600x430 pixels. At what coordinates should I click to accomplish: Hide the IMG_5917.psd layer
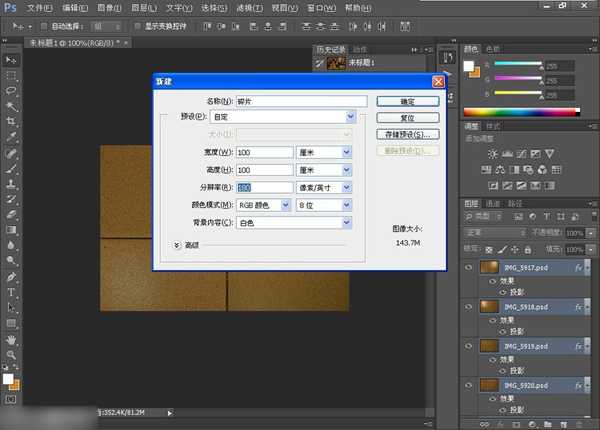click(x=469, y=268)
